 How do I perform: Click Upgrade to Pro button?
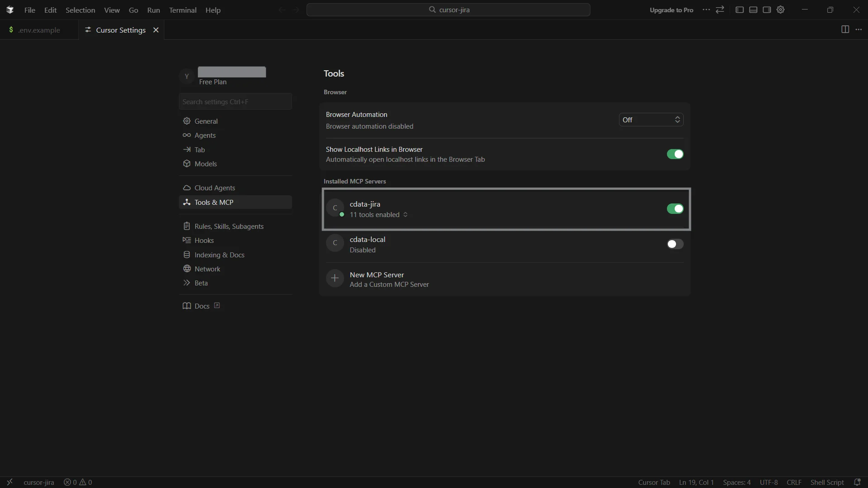click(x=671, y=10)
